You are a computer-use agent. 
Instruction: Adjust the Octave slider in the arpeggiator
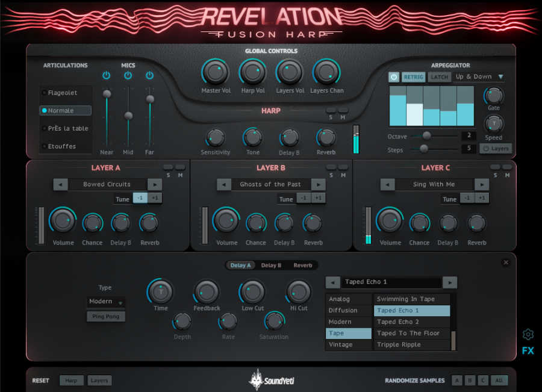click(x=426, y=137)
